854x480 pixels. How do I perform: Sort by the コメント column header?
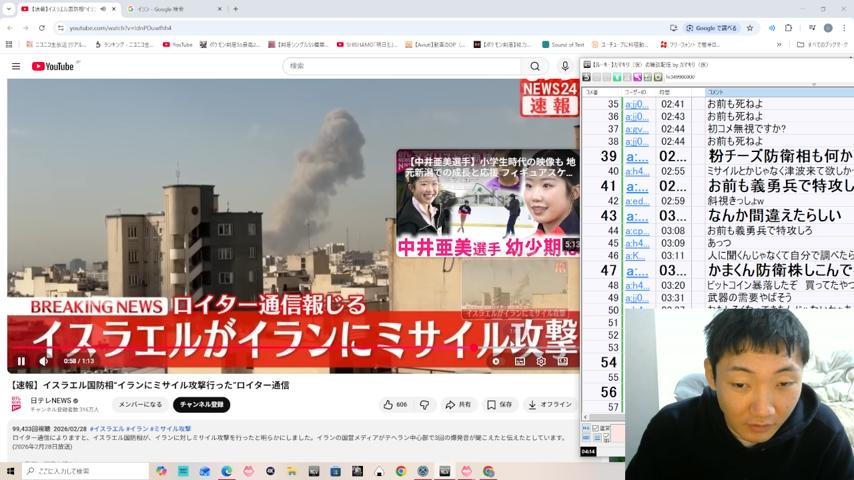click(x=779, y=92)
